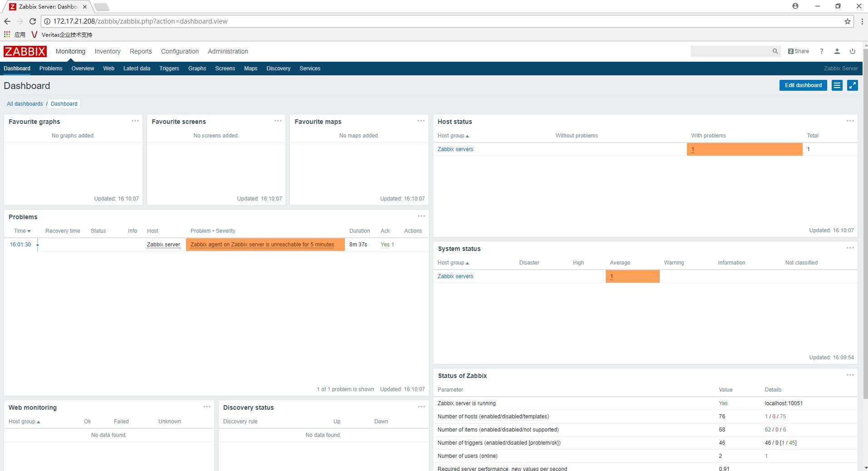This screenshot has width=868, height=471.
Task: Open the Administration main menu
Action: coord(228,51)
